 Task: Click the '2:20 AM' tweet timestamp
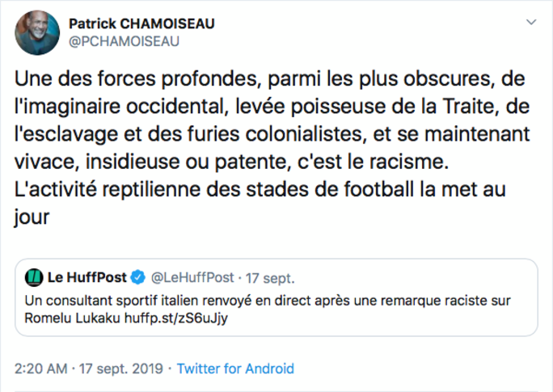click(x=42, y=369)
